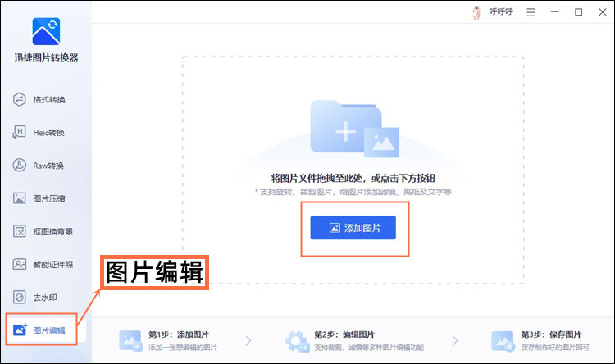Maximize the window
The height and width of the screenshot is (364, 615).
click(x=579, y=12)
